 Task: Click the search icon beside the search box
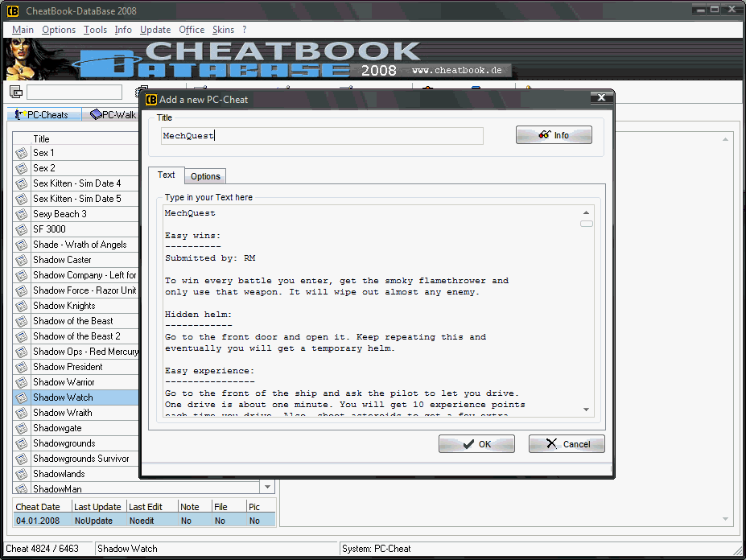click(16, 93)
